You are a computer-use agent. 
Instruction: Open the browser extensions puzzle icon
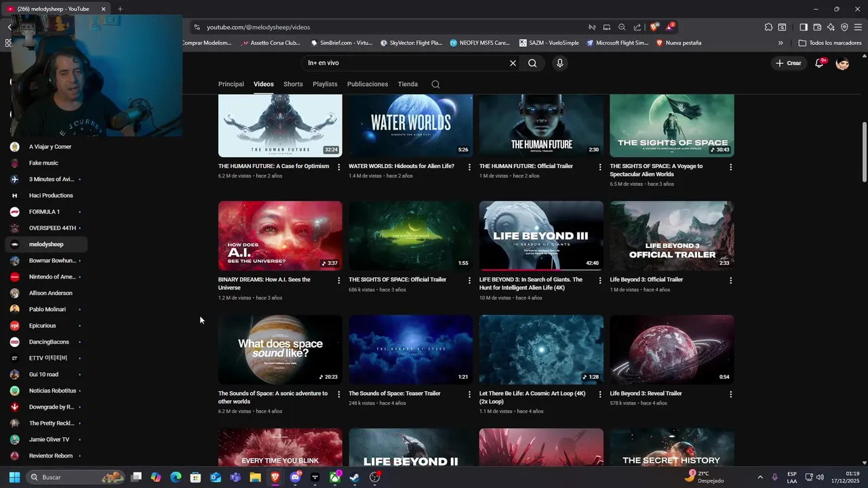768,27
